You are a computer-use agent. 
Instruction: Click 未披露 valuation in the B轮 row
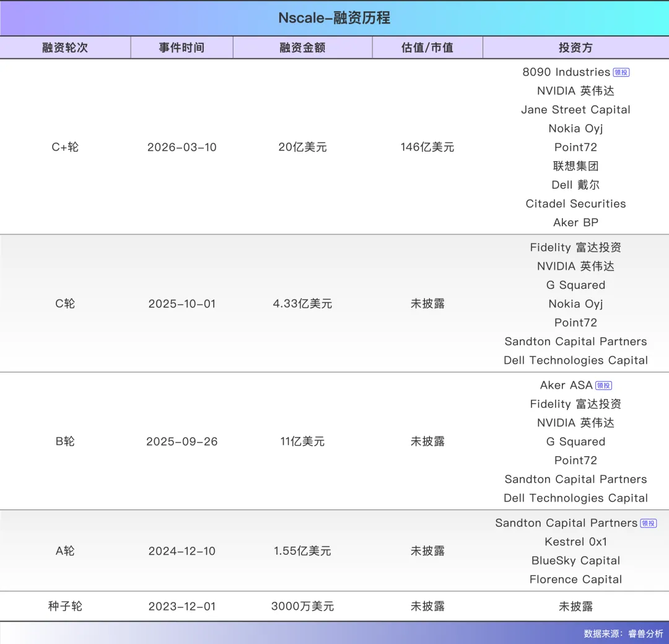coord(427,441)
